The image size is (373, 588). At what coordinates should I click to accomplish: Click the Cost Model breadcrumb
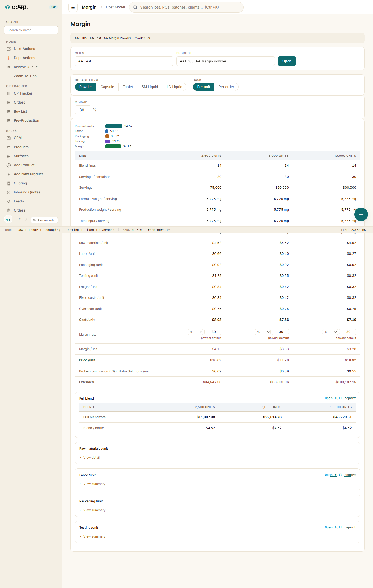[116, 7]
